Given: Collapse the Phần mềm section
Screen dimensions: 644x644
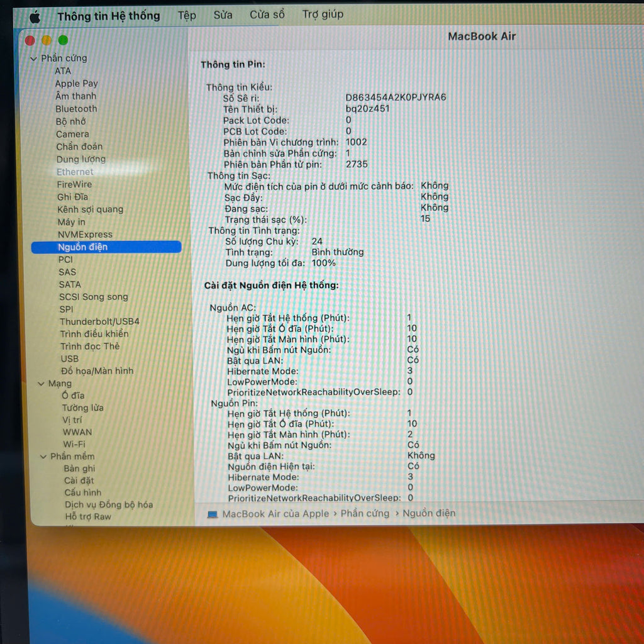Looking at the screenshot, I should coord(43,457).
